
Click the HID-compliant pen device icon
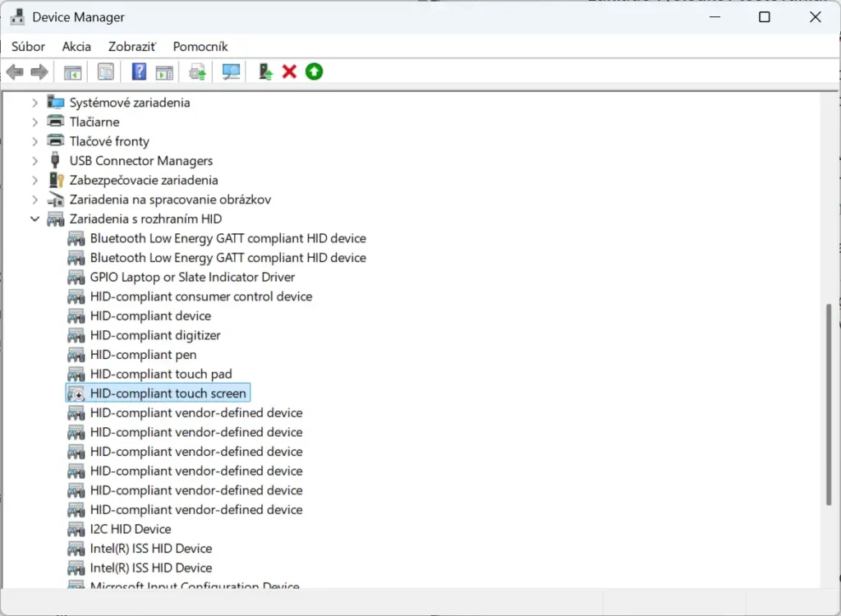(76, 355)
